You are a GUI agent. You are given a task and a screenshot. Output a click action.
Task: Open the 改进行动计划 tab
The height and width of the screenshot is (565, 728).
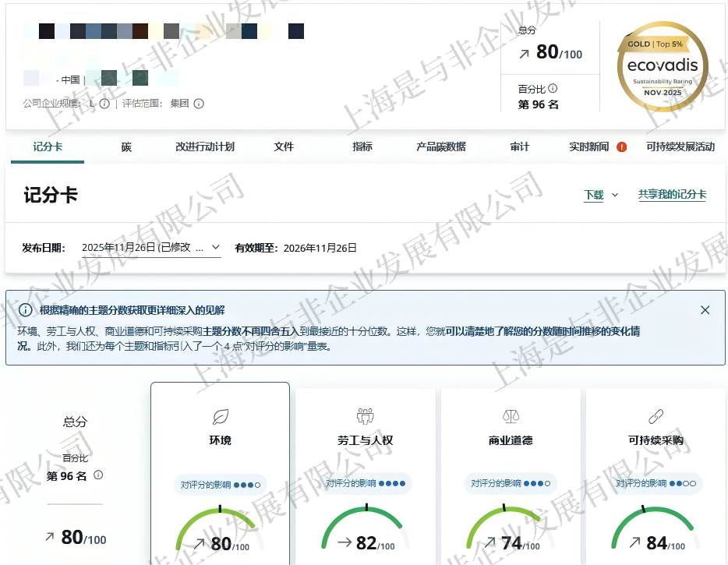[205, 147]
